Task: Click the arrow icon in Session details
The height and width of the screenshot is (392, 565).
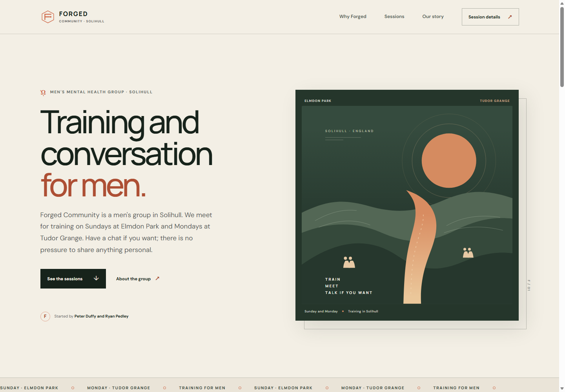Action: pos(510,17)
